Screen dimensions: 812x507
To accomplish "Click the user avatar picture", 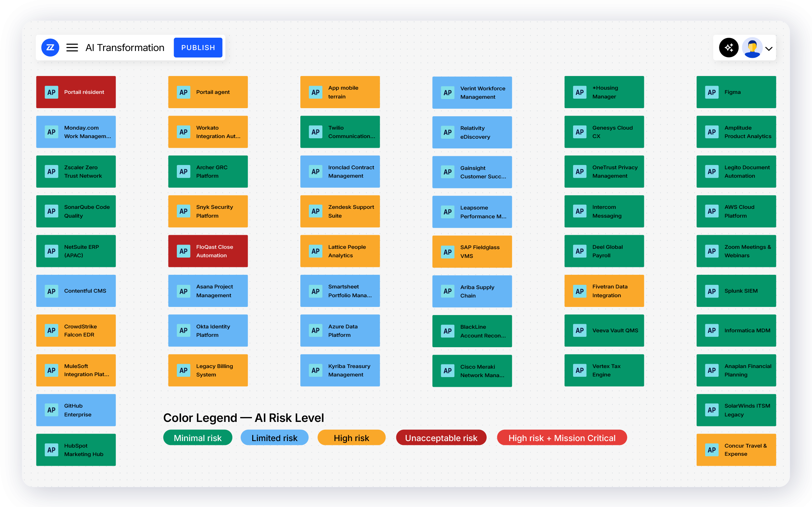I will pos(752,48).
